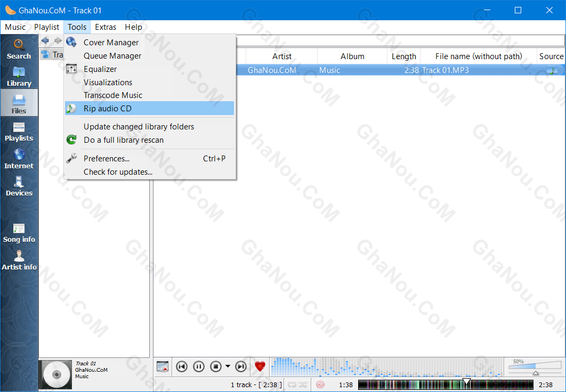Image resolution: width=566 pixels, height=392 pixels.
Task: Click the audio analyzer visualization
Action: tap(386, 367)
